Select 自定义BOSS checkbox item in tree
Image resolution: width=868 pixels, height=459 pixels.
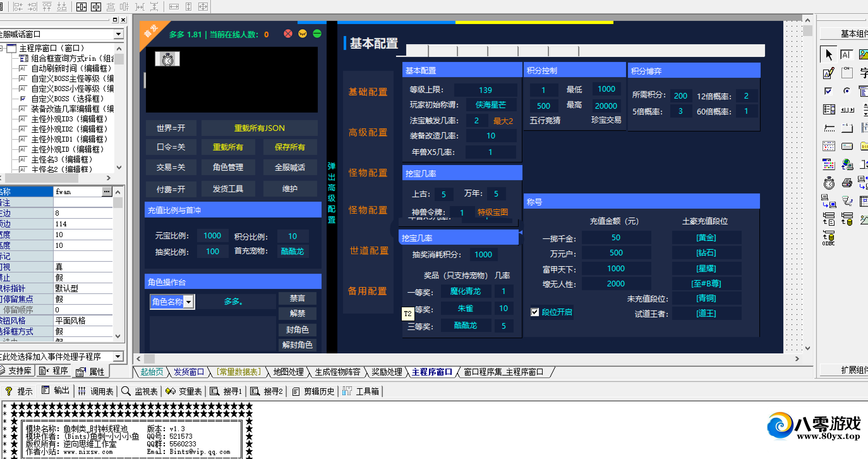click(68, 99)
